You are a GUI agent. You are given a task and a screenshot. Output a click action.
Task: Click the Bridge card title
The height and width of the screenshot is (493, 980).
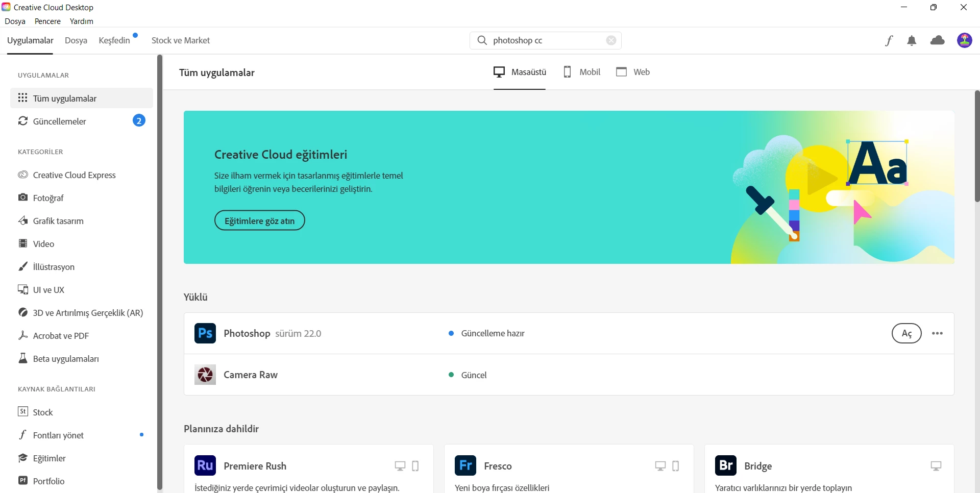click(x=758, y=466)
